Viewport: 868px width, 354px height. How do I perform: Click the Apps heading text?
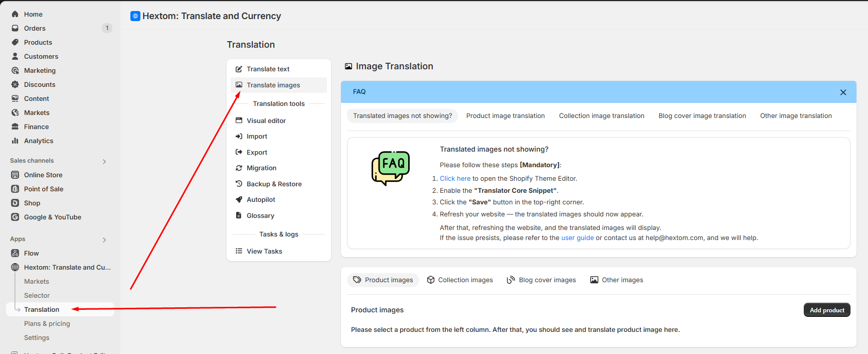[x=18, y=239]
